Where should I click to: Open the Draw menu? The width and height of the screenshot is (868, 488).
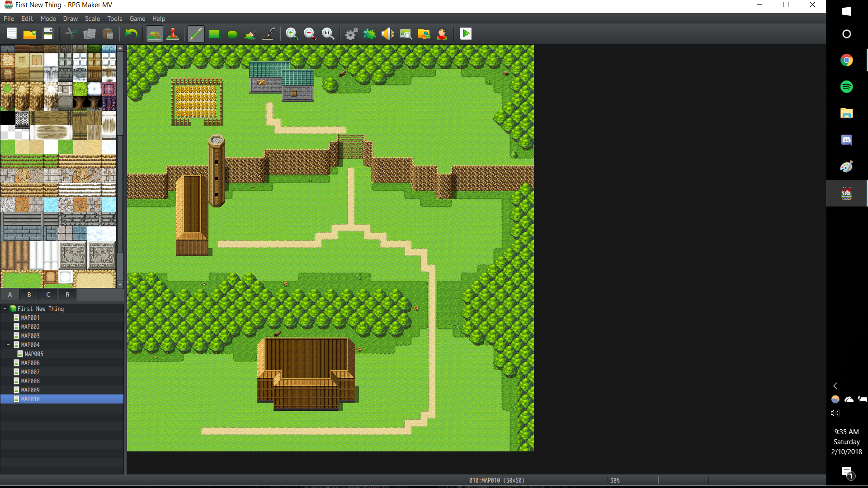[x=71, y=19]
